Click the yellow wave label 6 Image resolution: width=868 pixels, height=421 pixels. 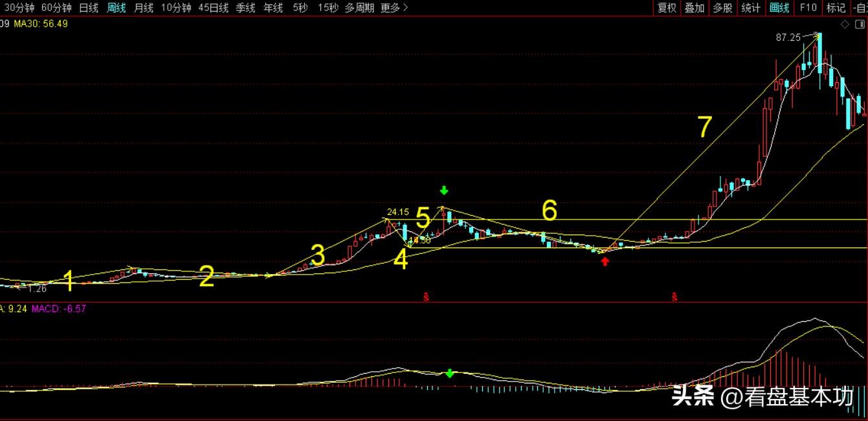(549, 210)
